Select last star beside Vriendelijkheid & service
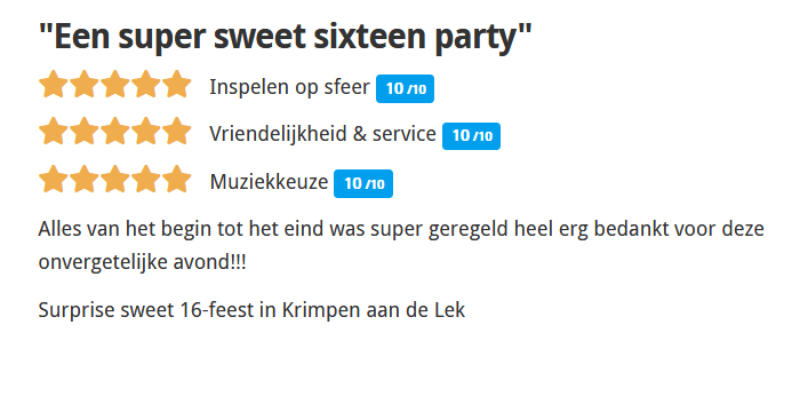Screen dimensions: 800x419 tap(176, 132)
